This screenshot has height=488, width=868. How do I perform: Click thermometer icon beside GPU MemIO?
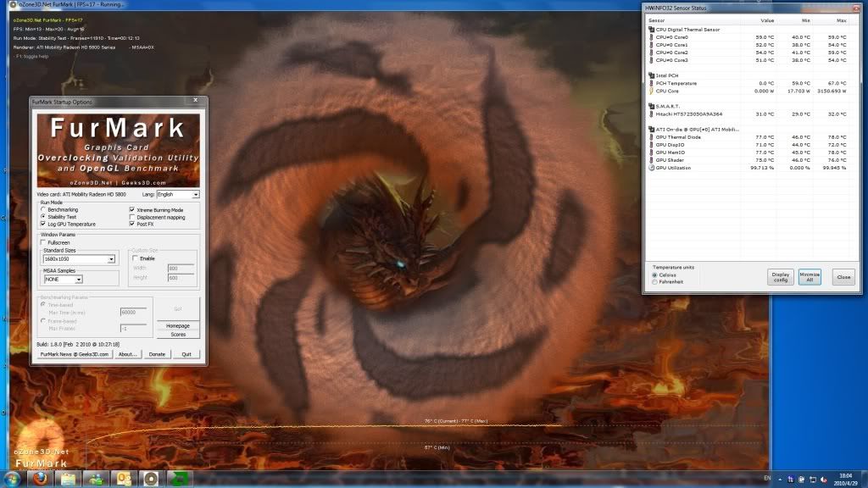(651, 152)
